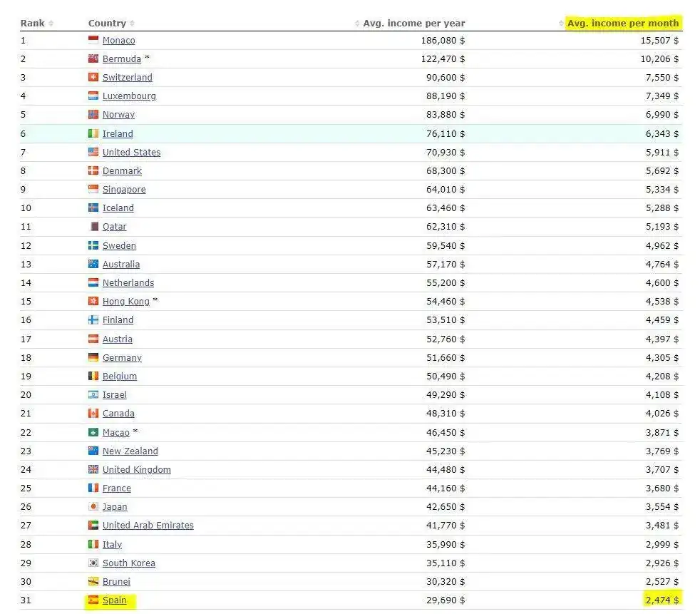Sort by Avg. income per year
The height and width of the screenshot is (614, 700).
413,24
